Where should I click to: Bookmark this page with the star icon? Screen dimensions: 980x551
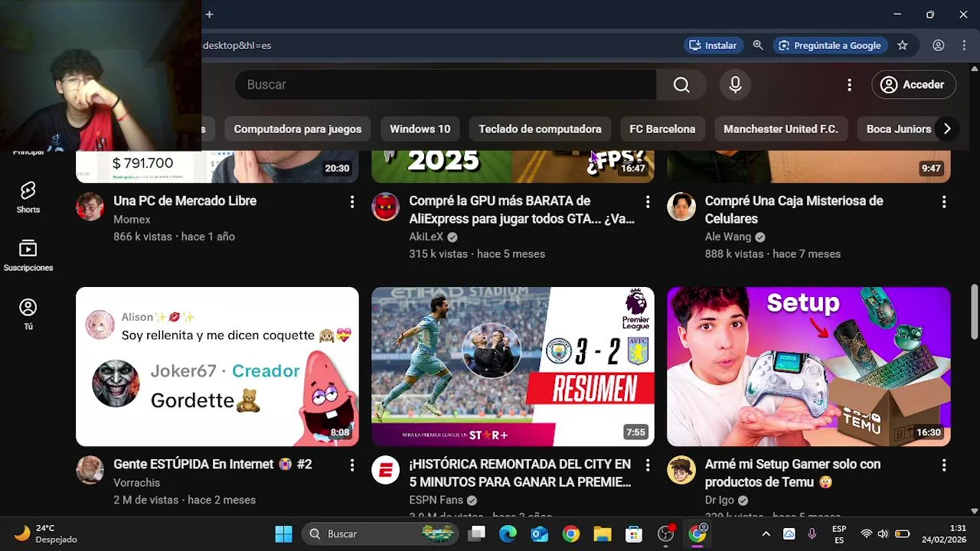tap(903, 45)
